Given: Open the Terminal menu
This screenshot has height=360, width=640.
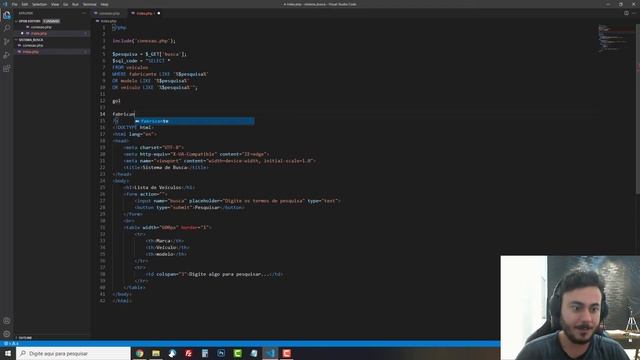Looking at the screenshot, I should pos(90,4).
